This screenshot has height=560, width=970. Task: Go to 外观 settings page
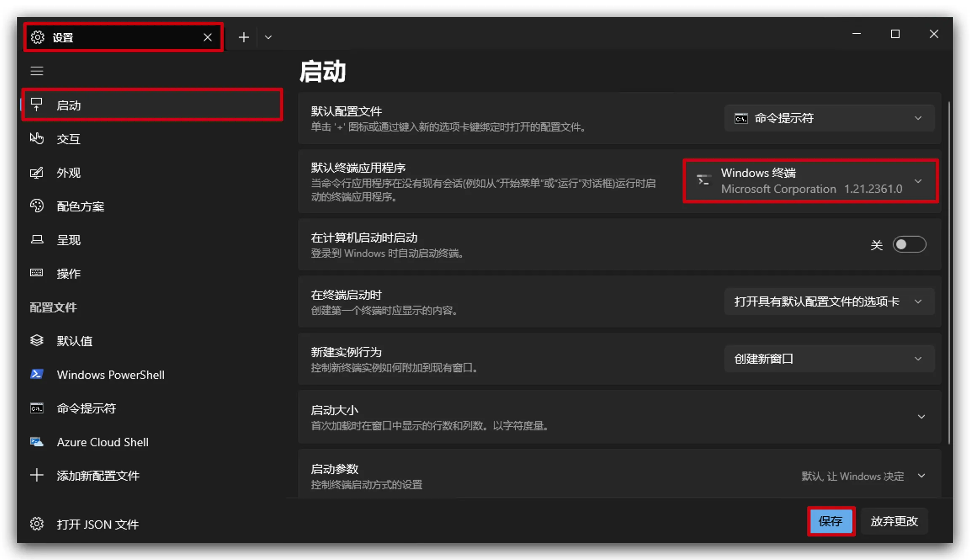(x=152, y=172)
